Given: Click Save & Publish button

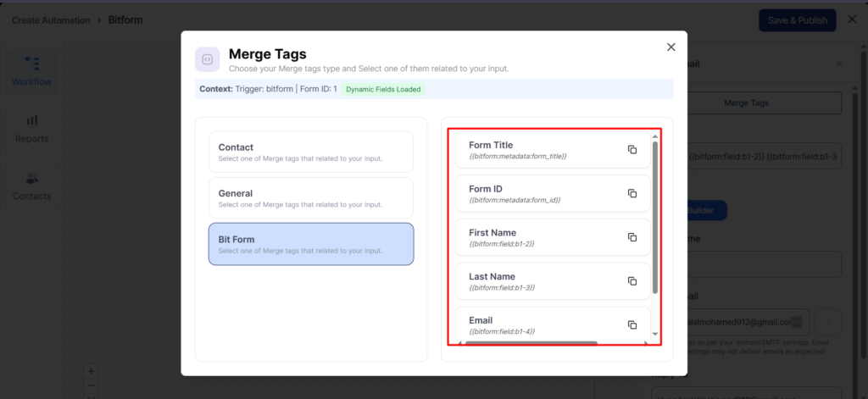Looking at the screenshot, I should coord(797,20).
